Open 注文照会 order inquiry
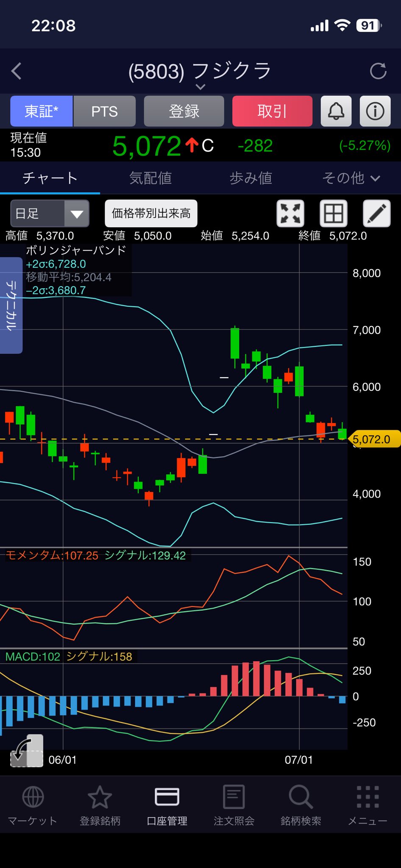 [x=234, y=805]
